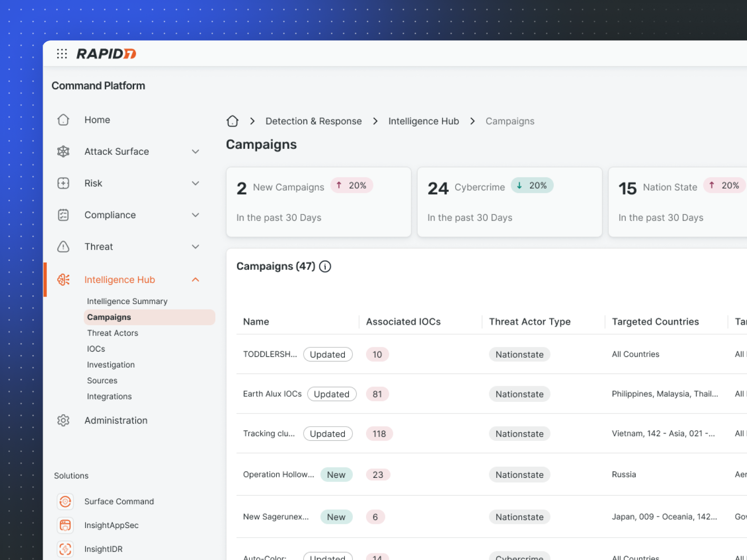Select IOCs in the sidebar
This screenshot has width=747, height=560.
click(x=96, y=349)
